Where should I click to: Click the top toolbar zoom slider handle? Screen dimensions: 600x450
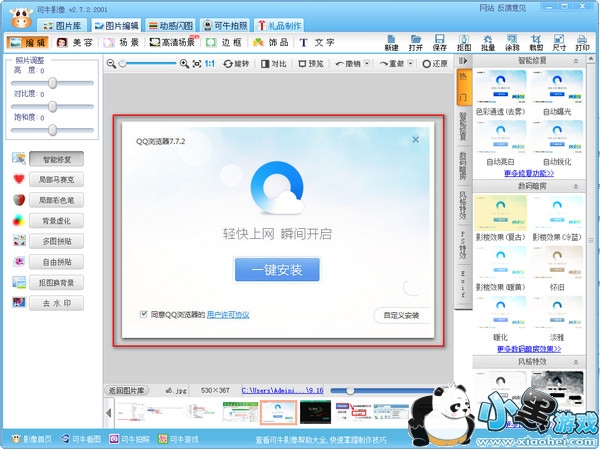point(122,64)
